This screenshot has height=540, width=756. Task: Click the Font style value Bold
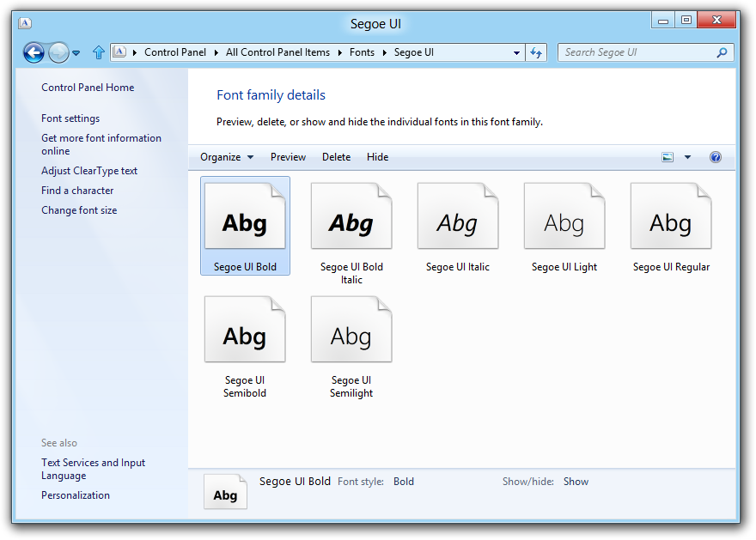click(404, 482)
